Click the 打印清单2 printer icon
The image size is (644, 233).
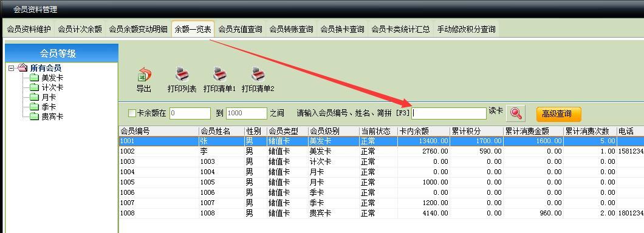258,75
